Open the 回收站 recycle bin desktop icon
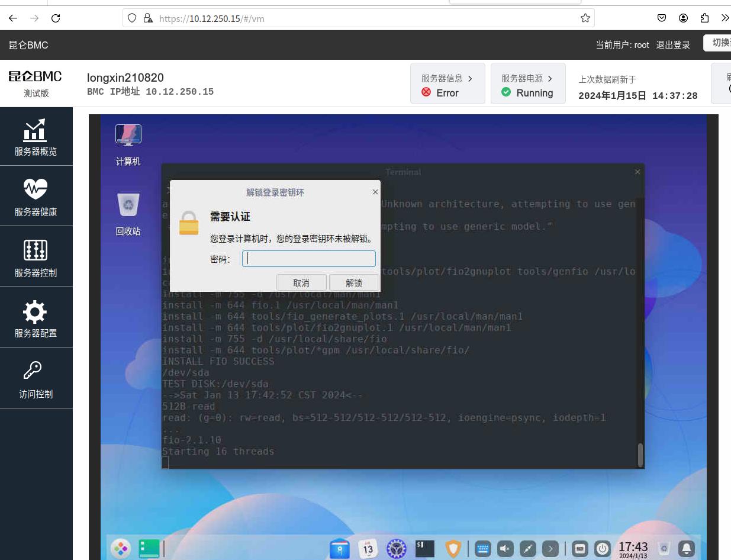731x560 pixels. [x=128, y=214]
